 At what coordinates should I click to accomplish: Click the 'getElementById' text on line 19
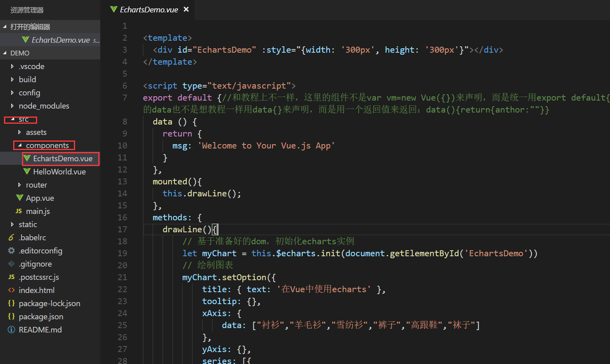coord(424,253)
